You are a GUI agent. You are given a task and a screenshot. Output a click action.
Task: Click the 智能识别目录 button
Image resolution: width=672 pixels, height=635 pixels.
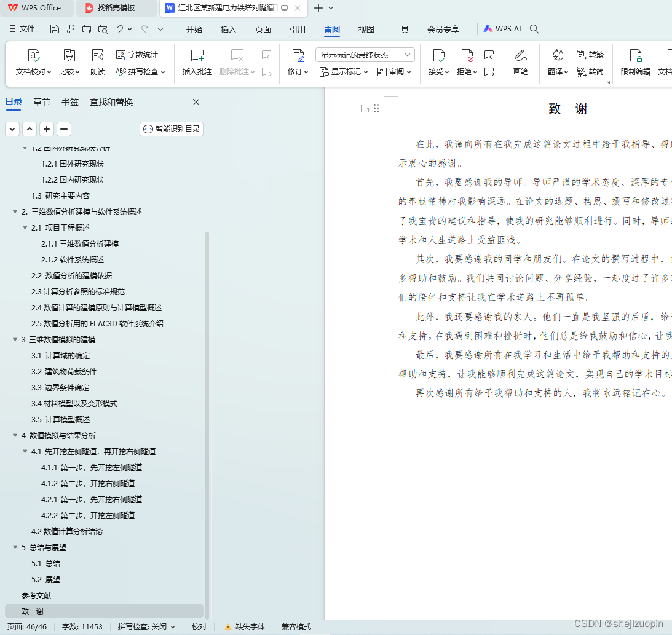(171, 129)
